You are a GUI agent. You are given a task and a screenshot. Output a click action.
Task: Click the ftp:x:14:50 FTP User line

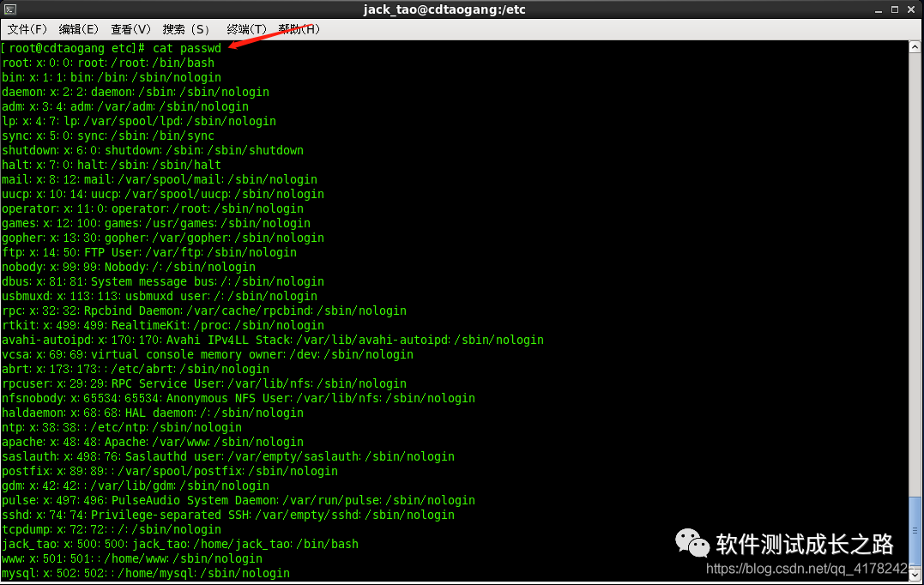(149, 253)
